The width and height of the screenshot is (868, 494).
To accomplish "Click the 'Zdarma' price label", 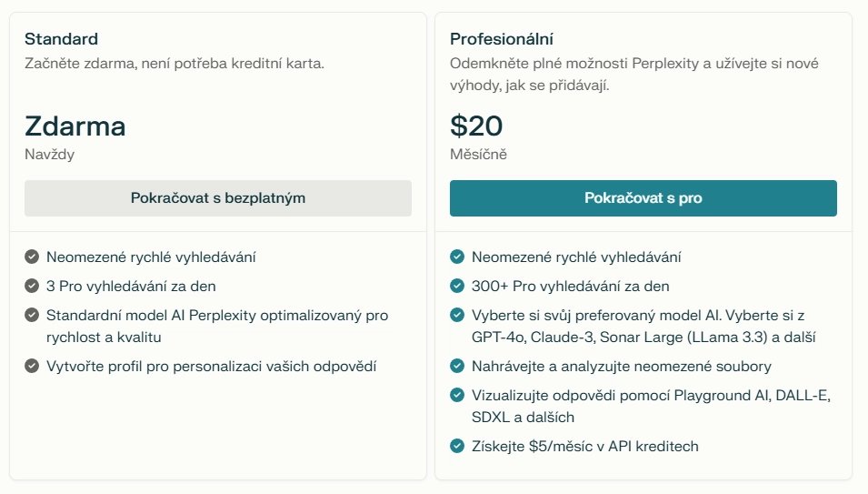I will click(x=75, y=126).
